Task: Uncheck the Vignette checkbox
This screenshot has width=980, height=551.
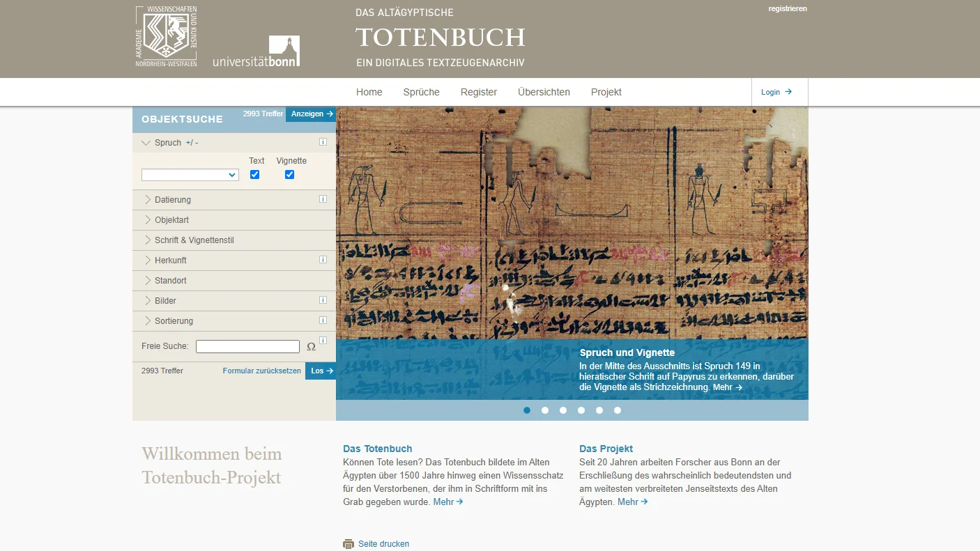Action: pos(289,175)
